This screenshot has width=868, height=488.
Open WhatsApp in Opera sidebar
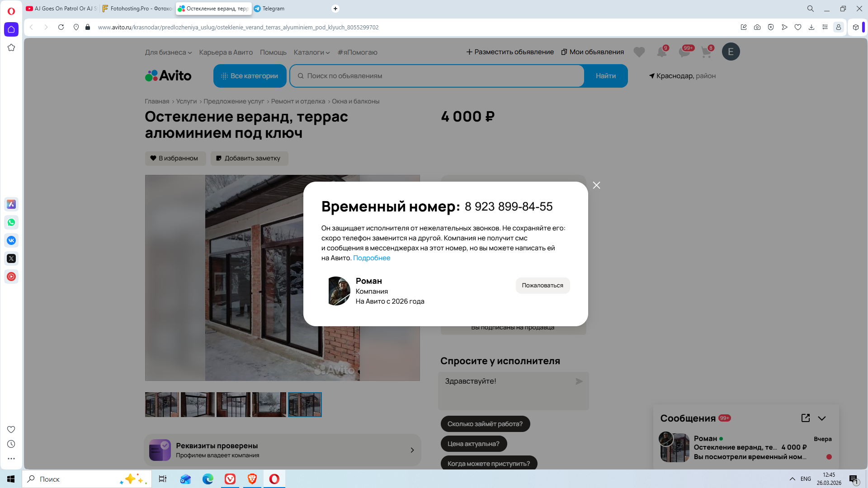tap(11, 222)
